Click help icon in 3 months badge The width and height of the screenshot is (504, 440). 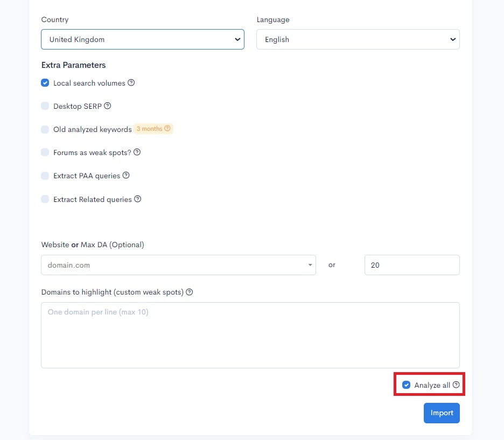coord(167,129)
